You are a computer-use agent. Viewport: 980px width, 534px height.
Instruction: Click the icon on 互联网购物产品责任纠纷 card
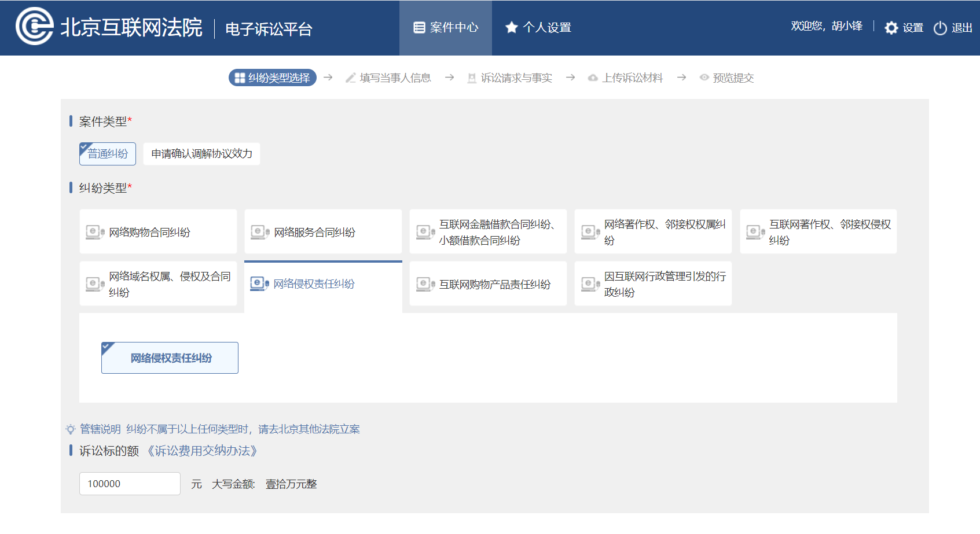425,284
